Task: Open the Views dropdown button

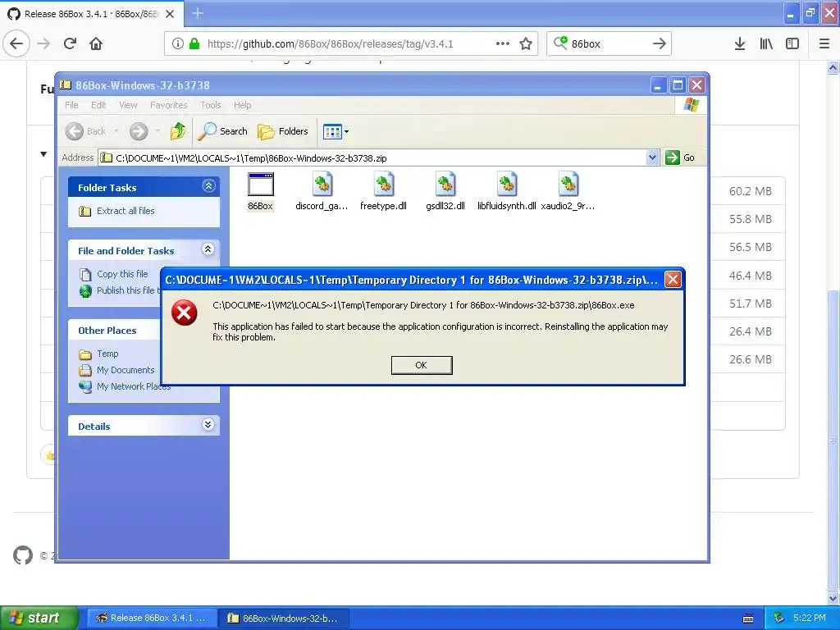Action: [336, 131]
